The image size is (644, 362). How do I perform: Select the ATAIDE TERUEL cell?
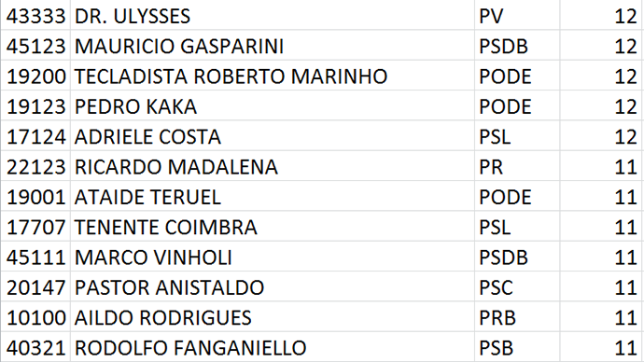tap(273, 197)
